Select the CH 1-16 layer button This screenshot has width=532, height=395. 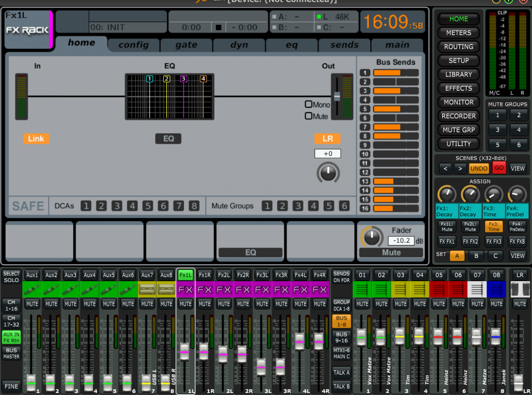(11, 306)
